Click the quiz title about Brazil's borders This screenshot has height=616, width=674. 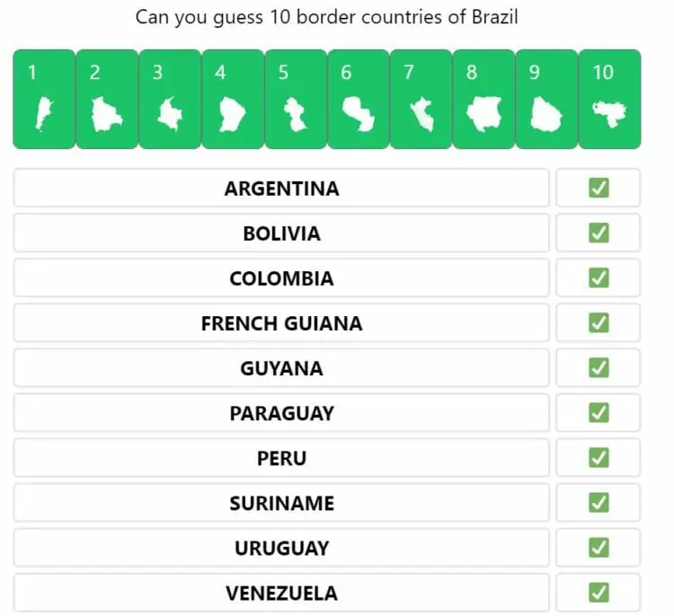pyautogui.click(x=327, y=16)
